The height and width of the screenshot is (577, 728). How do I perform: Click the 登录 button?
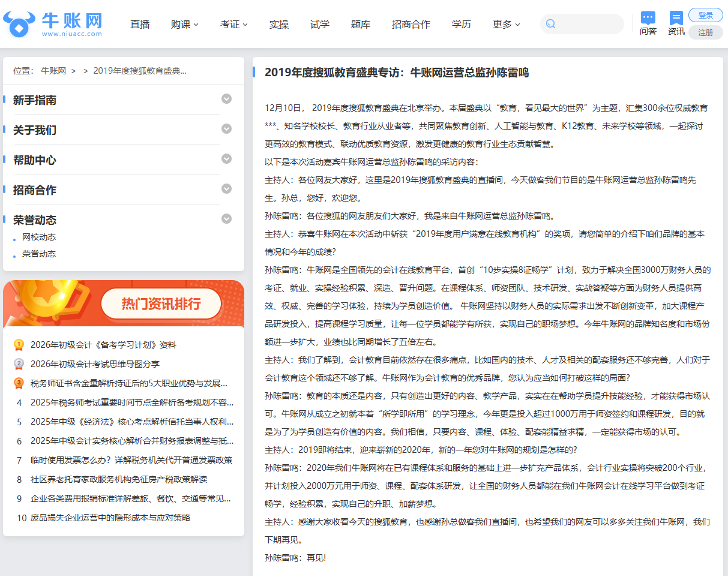[706, 16]
